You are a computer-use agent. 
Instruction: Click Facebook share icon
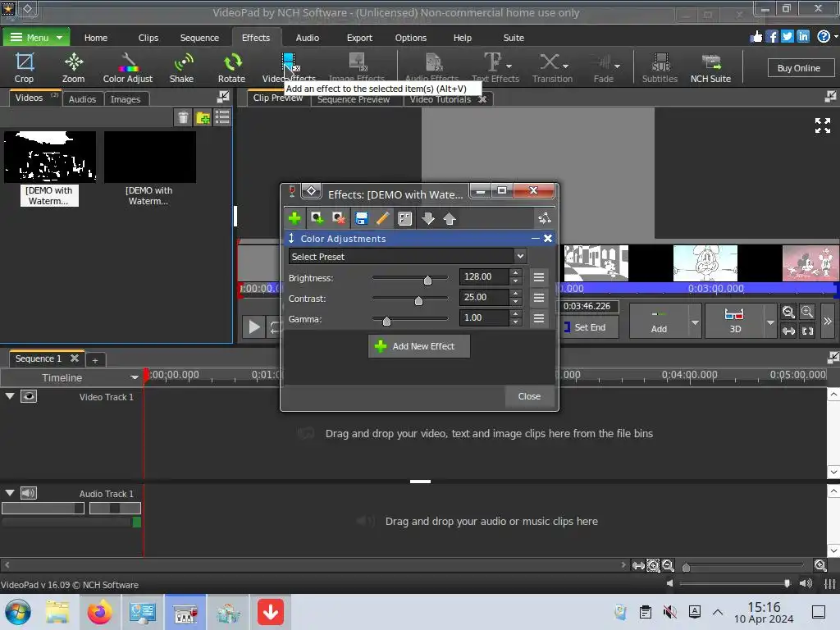tap(771, 36)
